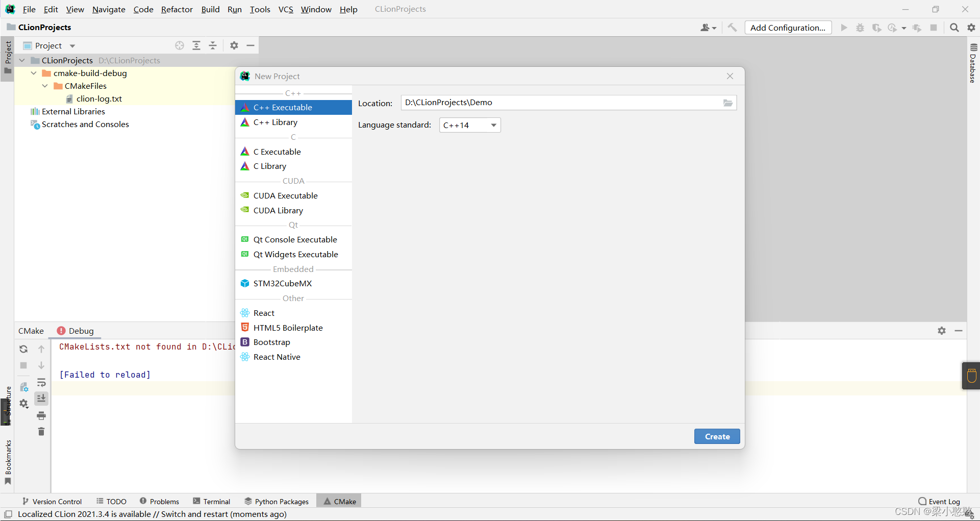Open the Build menu
Screen dimensions: 980x521
click(x=210, y=9)
